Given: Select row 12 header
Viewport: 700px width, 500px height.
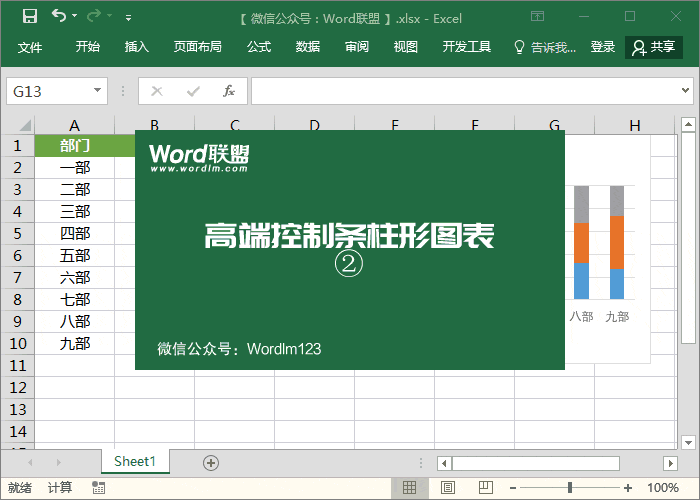Looking at the screenshot, I should (x=17, y=388).
